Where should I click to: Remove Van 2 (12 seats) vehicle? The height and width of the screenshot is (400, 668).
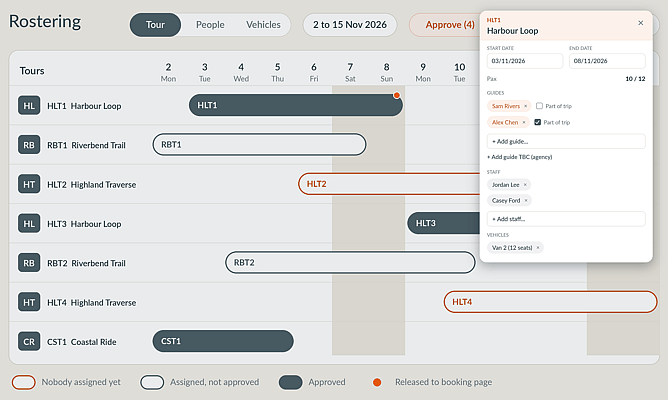tap(538, 248)
